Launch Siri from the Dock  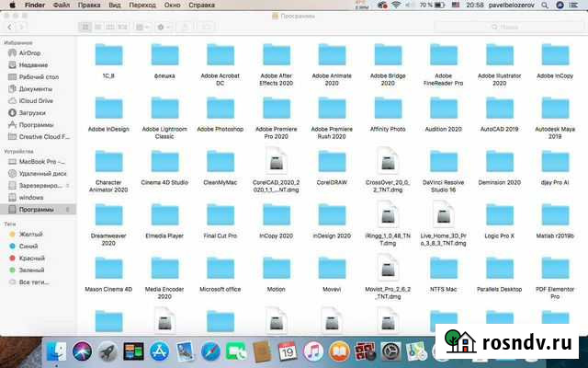[x=82, y=351]
